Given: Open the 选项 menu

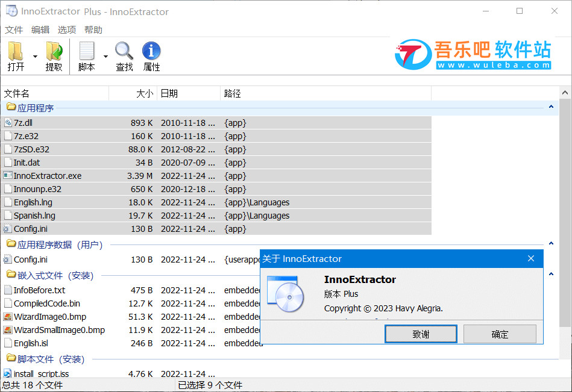Looking at the screenshot, I should click(67, 30).
